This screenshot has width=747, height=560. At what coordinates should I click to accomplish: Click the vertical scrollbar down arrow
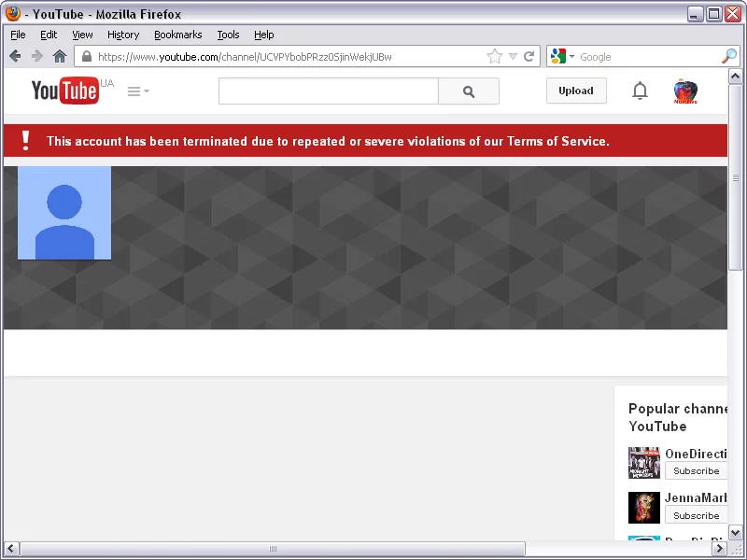coord(735,533)
